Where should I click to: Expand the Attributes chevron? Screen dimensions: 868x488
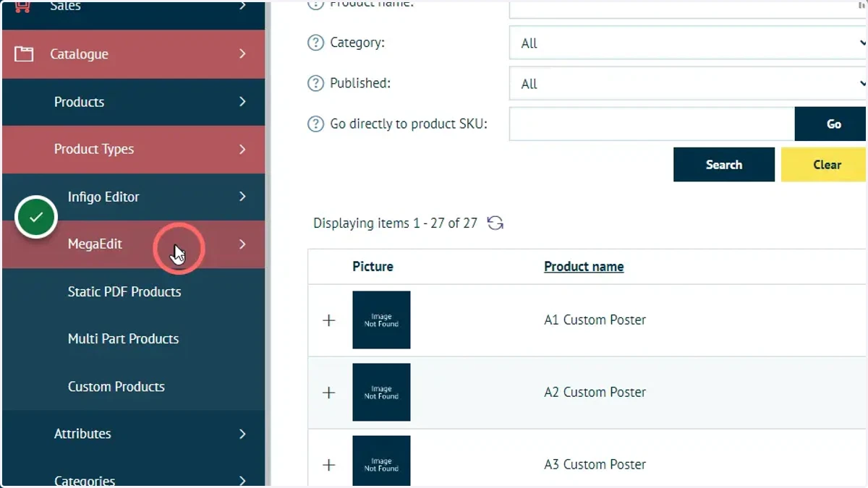(x=242, y=434)
